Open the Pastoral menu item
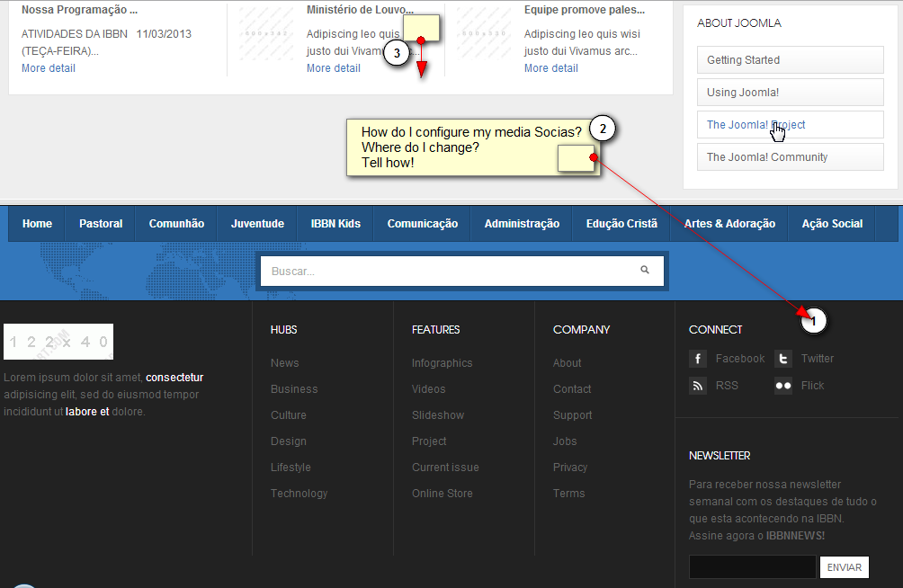The image size is (903, 588). click(100, 224)
